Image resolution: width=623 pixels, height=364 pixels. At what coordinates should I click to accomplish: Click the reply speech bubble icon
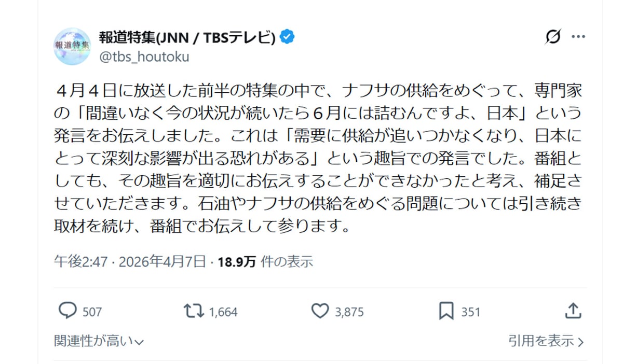tap(67, 311)
